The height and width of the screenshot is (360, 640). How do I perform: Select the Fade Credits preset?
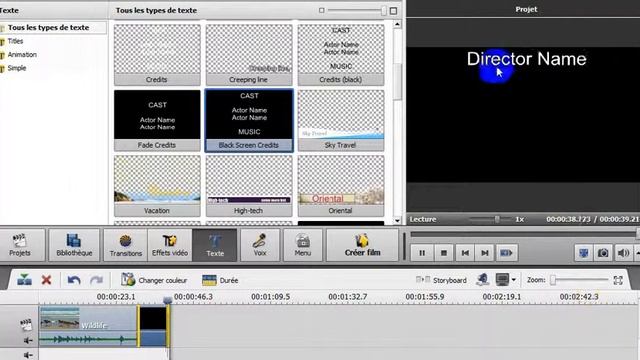pyautogui.click(x=157, y=120)
